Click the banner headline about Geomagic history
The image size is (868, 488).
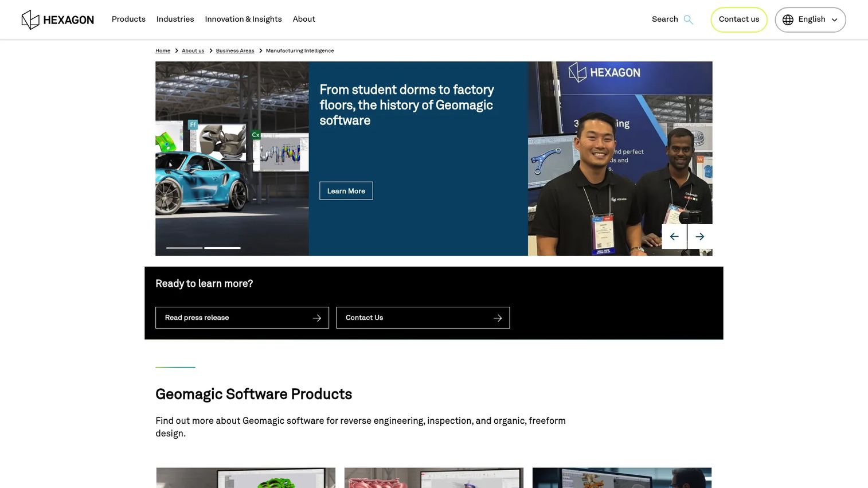click(406, 105)
